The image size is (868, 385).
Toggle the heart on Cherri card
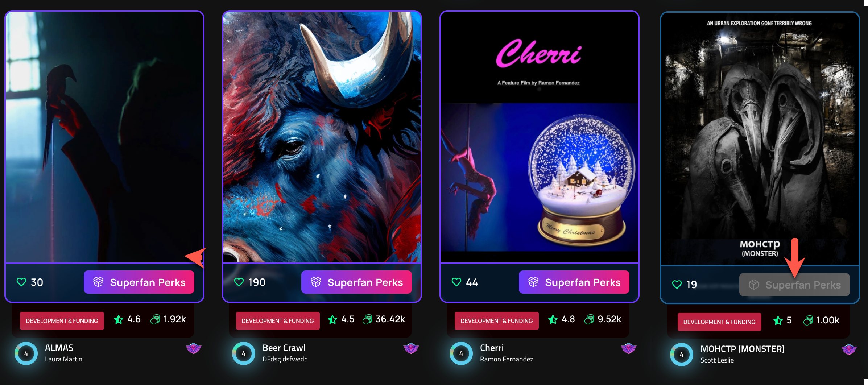tap(456, 282)
